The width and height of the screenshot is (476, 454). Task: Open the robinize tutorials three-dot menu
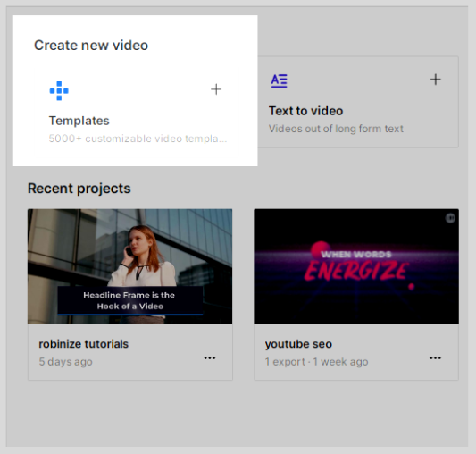click(210, 358)
